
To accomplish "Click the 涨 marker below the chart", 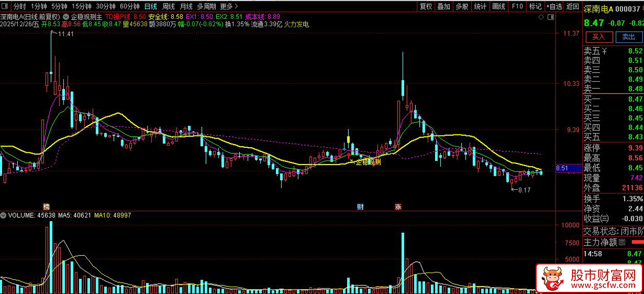I will click(398, 206).
